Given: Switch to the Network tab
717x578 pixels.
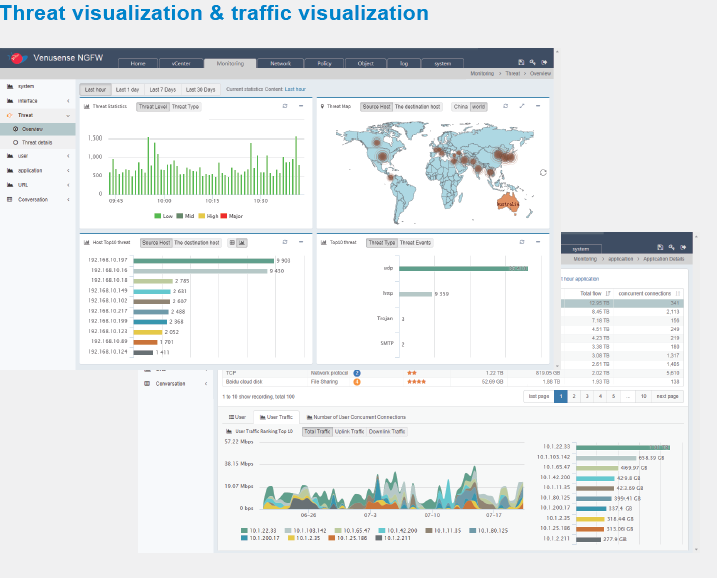Looking at the screenshot, I should tap(281, 63).
